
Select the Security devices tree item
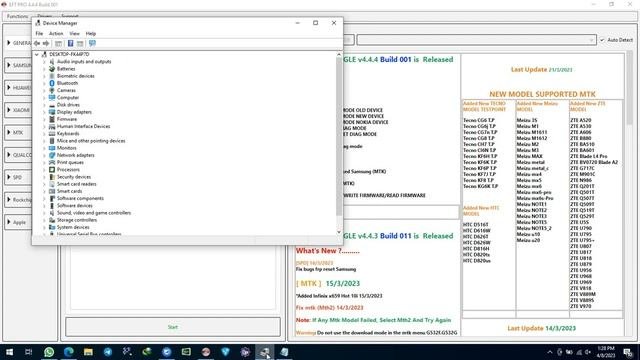[x=74, y=177]
